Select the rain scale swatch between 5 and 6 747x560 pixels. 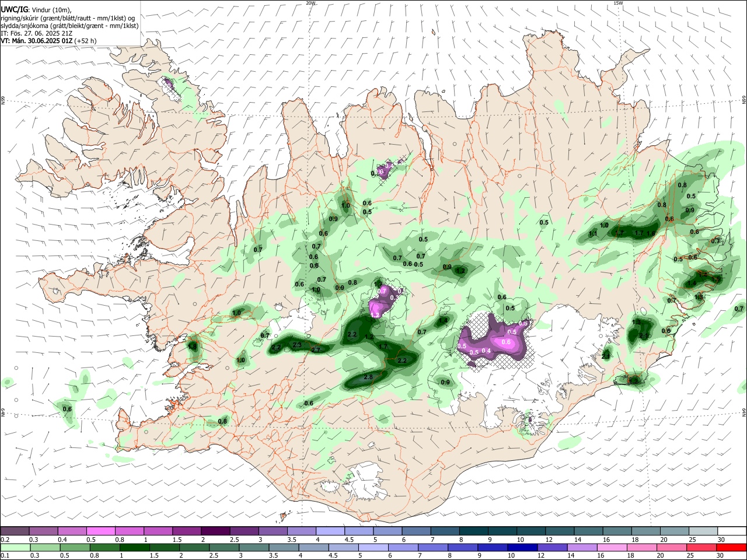[x=373, y=547]
